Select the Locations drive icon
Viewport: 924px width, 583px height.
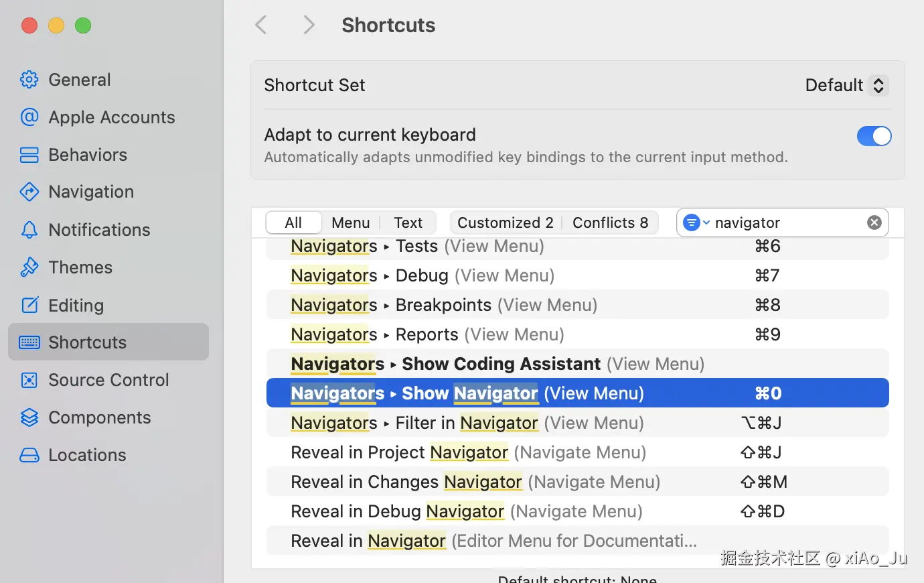click(x=29, y=455)
